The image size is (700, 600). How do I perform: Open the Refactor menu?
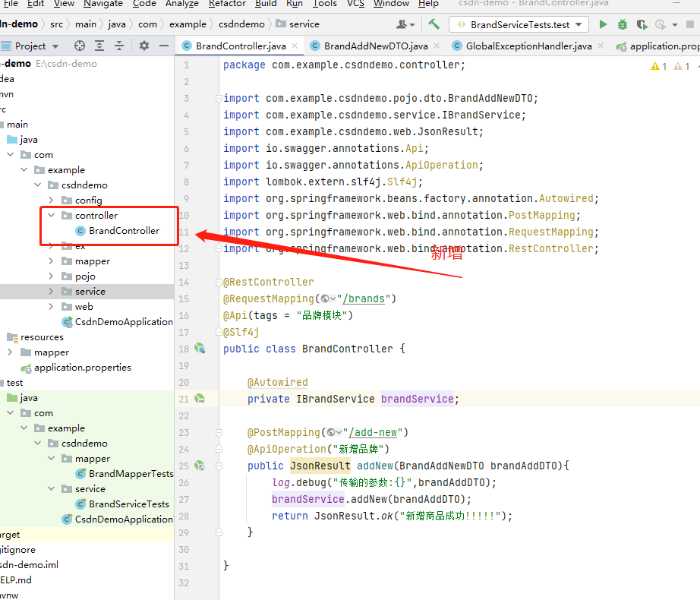click(x=227, y=4)
